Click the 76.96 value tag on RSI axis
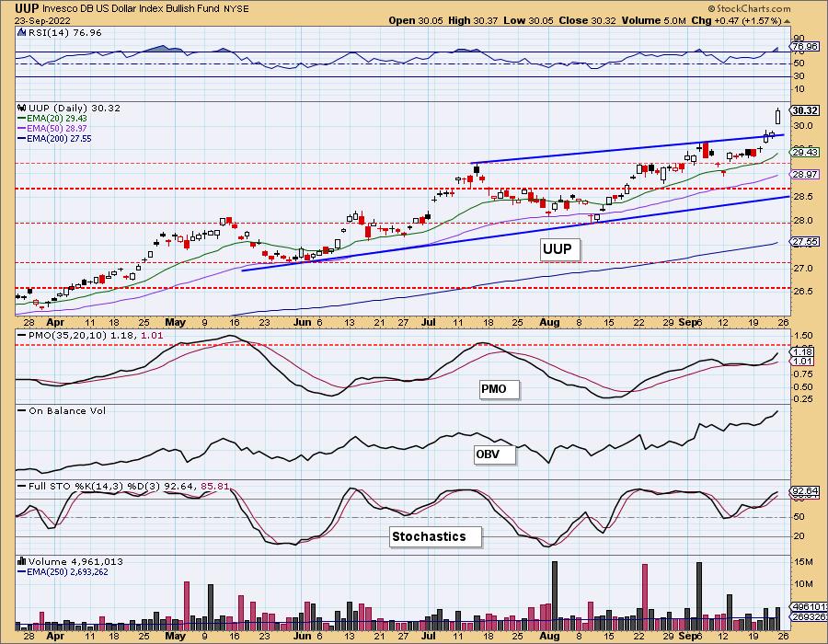Image resolution: width=828 pixels, height=644 pixels. (806, 47)
